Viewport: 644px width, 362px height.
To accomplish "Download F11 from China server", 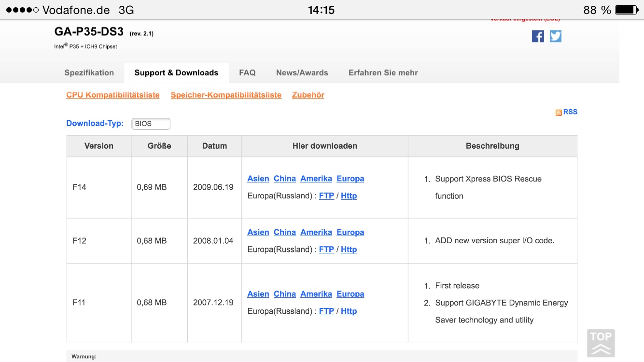I will point(285,294).
